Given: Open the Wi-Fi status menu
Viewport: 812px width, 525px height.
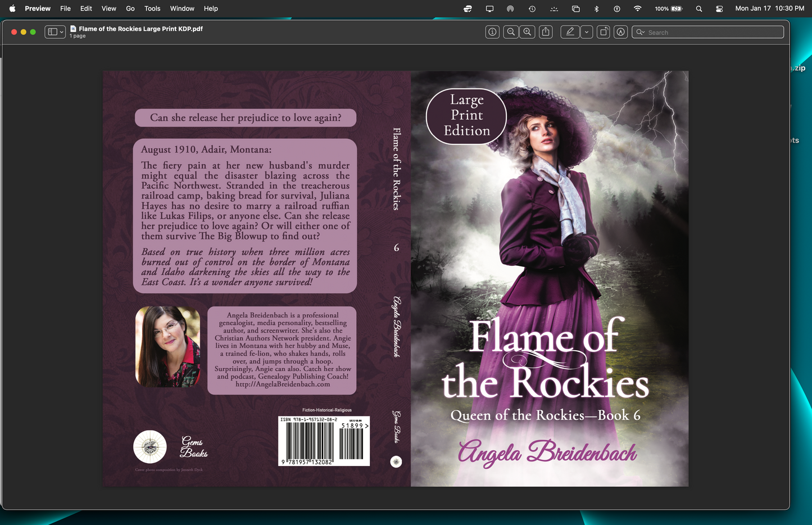Looking at the screenshot, I should 637,8.
